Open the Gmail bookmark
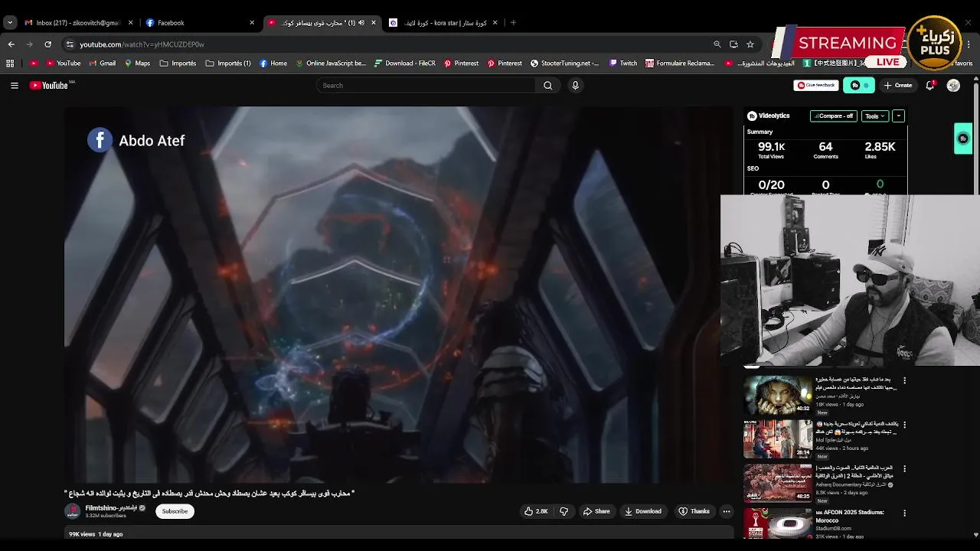The width and height of the screenshot is (980, 551). coord(101,64)
